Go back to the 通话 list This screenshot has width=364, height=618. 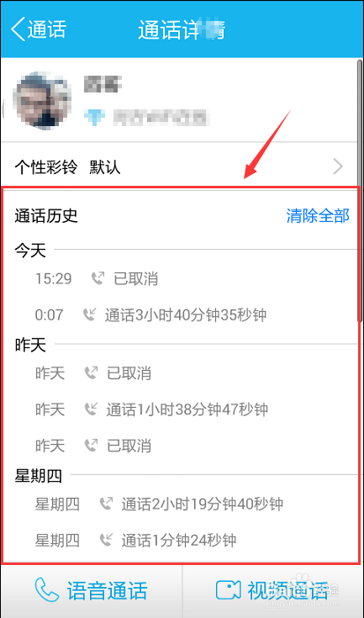[x=39, y=29]
